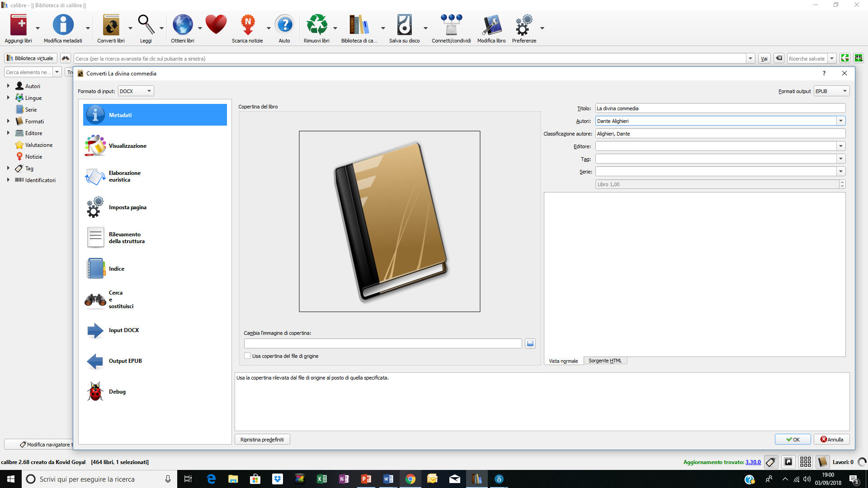Click the Windows Start button
Image resolution: width=868 pixels, height=488 pixels.
click(11, 479)
